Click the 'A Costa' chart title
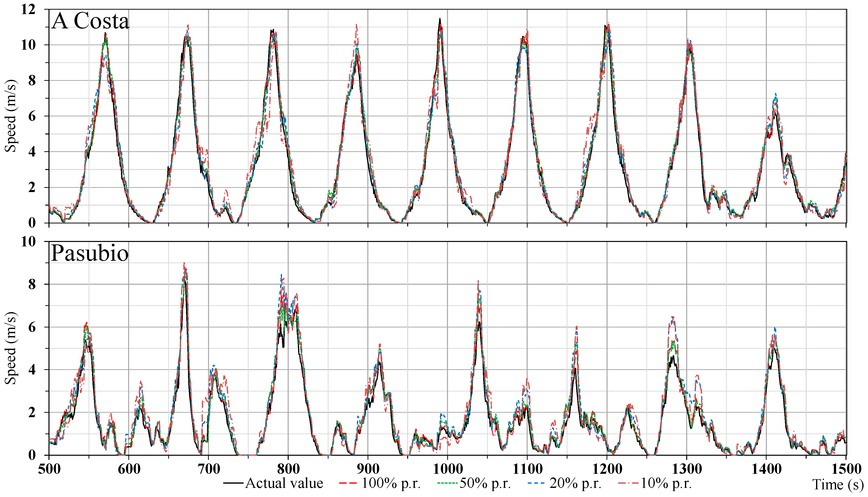Image resolution: width=868 pixels, height=497 pixels. pos(91,21)
